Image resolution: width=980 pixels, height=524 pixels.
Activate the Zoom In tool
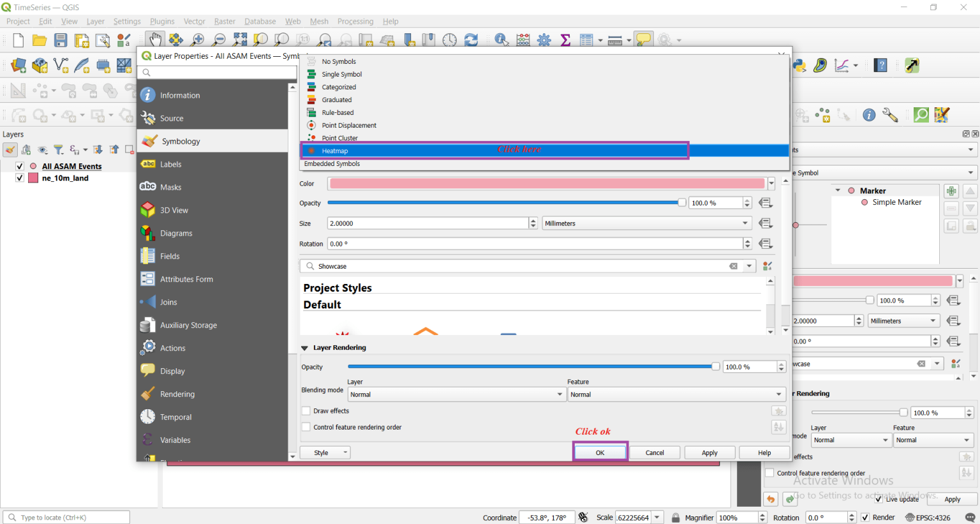[x=197, y=40]
